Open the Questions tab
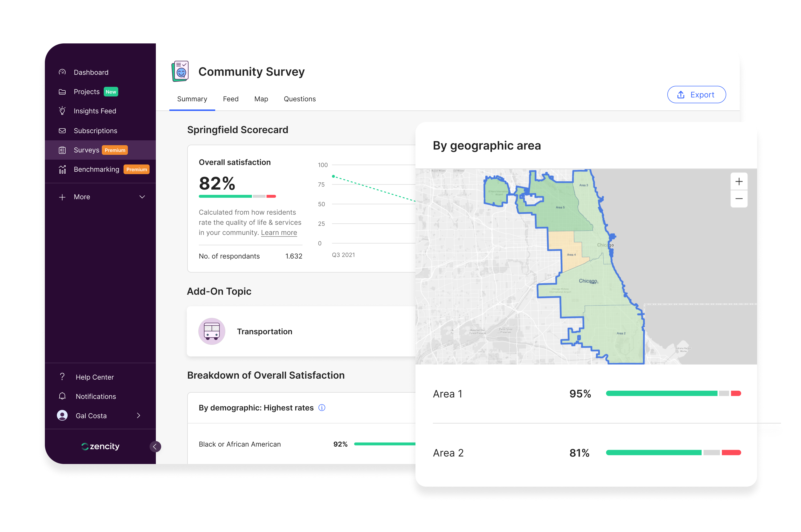This screenshot has width=801, height=532. click(x=299, y=99)
